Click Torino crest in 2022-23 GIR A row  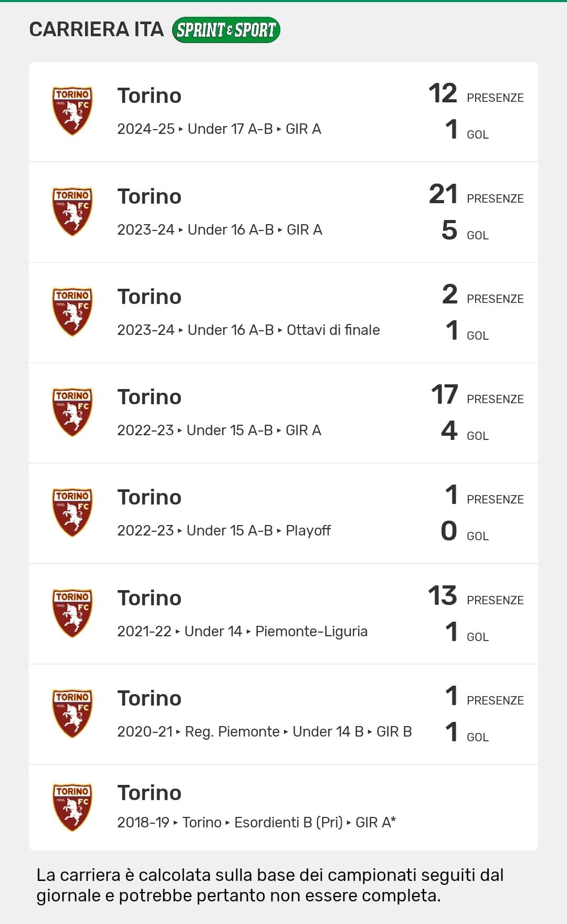point(72,412)
